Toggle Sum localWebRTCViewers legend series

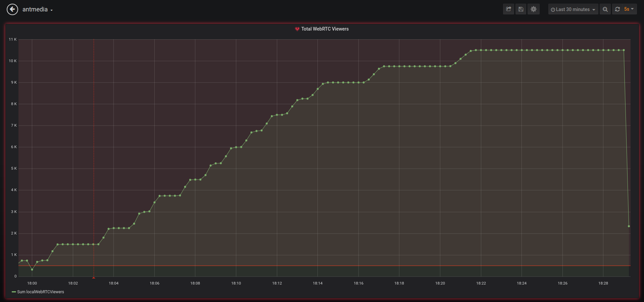click(41, 292)
